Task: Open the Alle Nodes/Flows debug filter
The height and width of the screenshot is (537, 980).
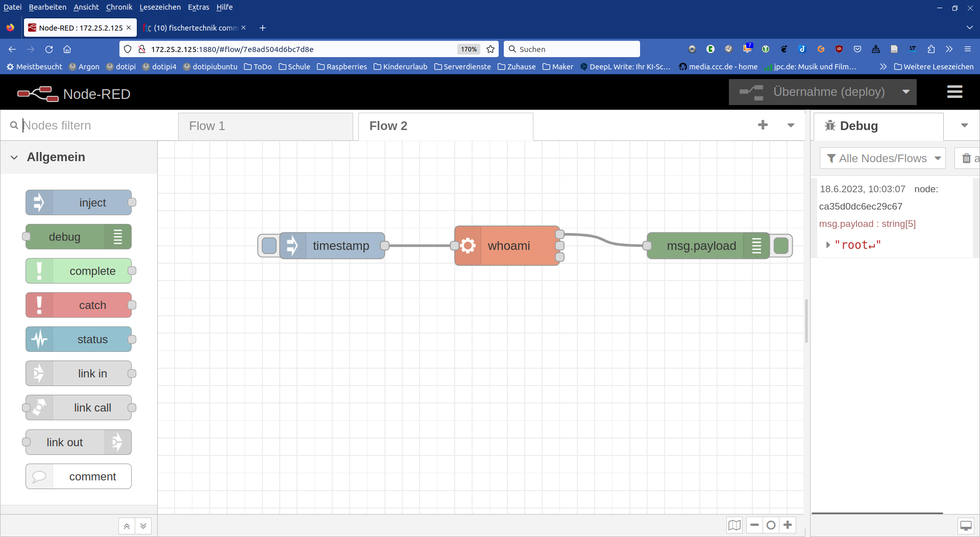Action: point(883,159)
